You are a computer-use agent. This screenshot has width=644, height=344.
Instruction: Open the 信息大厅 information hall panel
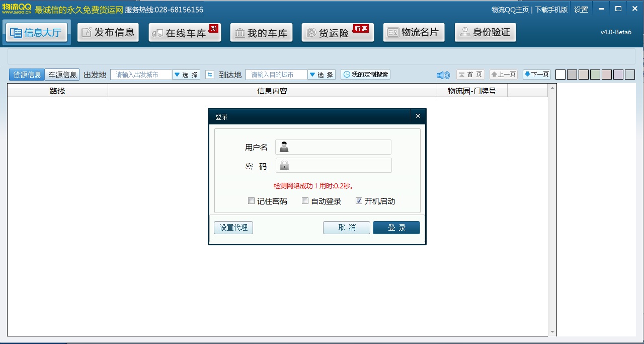[x=37, y=32]
